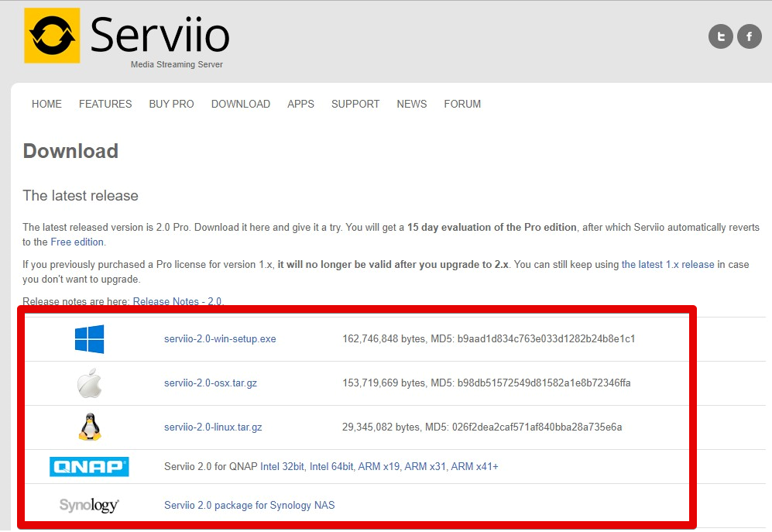
Task: Open the Twitter social icon
Action: tap(721, 36)
